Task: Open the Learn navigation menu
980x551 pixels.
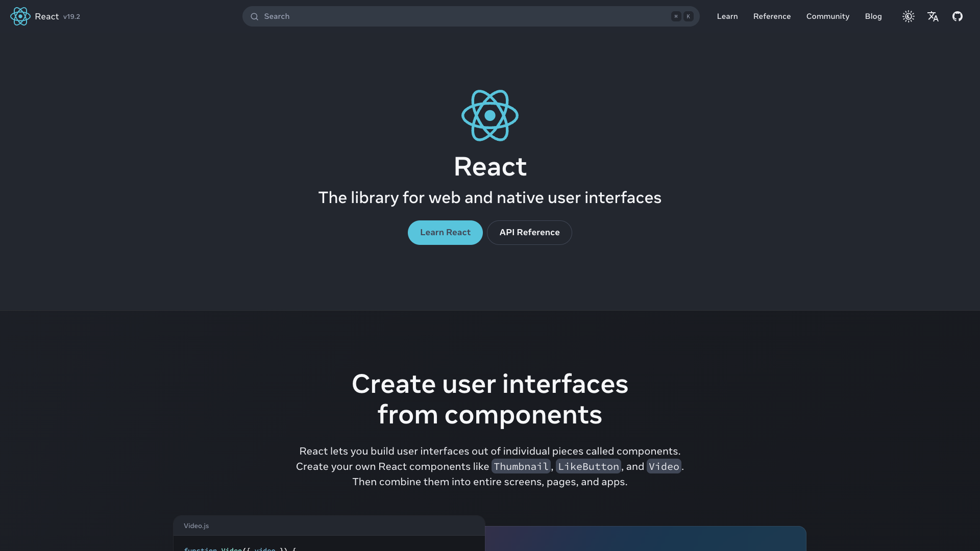Action: (727, 16)
